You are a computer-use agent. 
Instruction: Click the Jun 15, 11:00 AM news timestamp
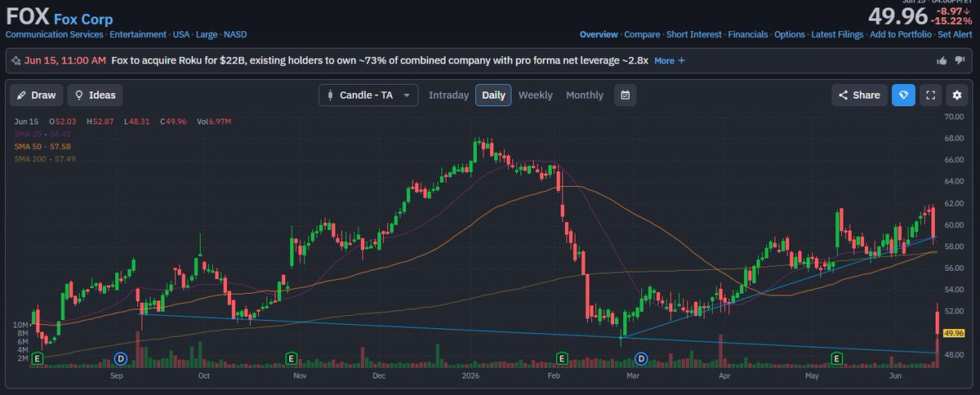pos(65,60)
